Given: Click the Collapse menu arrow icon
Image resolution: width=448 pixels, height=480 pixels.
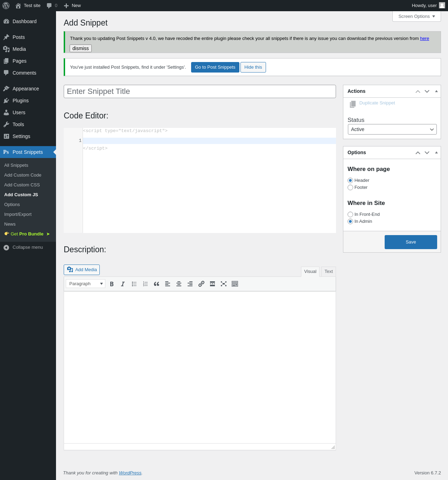Looking at the screenshot, I should click(6, 248).
